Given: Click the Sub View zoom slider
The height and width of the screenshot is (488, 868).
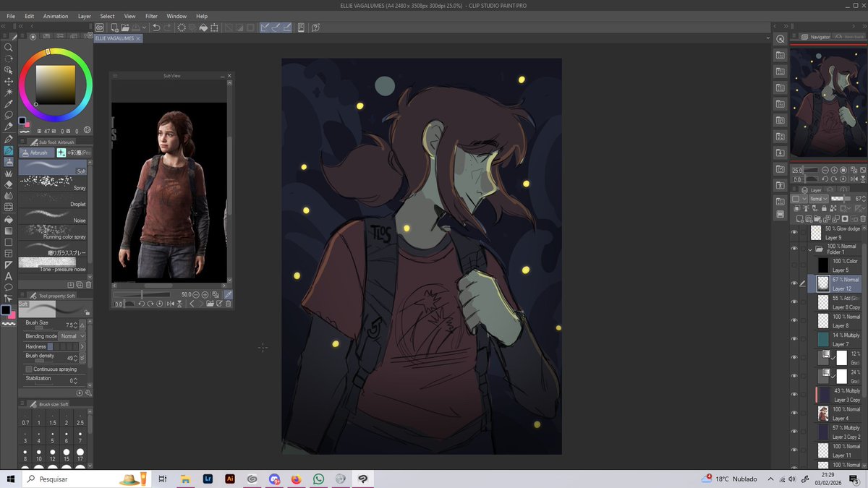Looking at the screenshot, I should click(x=142, y=294).
